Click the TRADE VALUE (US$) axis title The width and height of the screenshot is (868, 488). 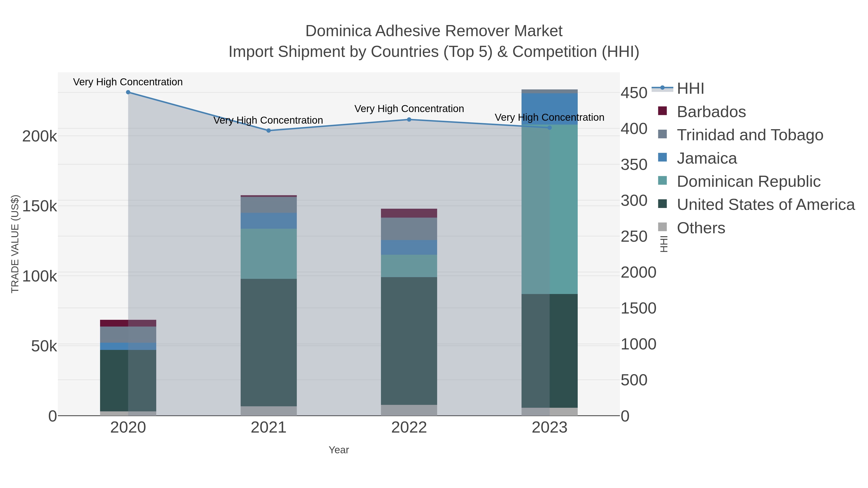coord(15,244)
